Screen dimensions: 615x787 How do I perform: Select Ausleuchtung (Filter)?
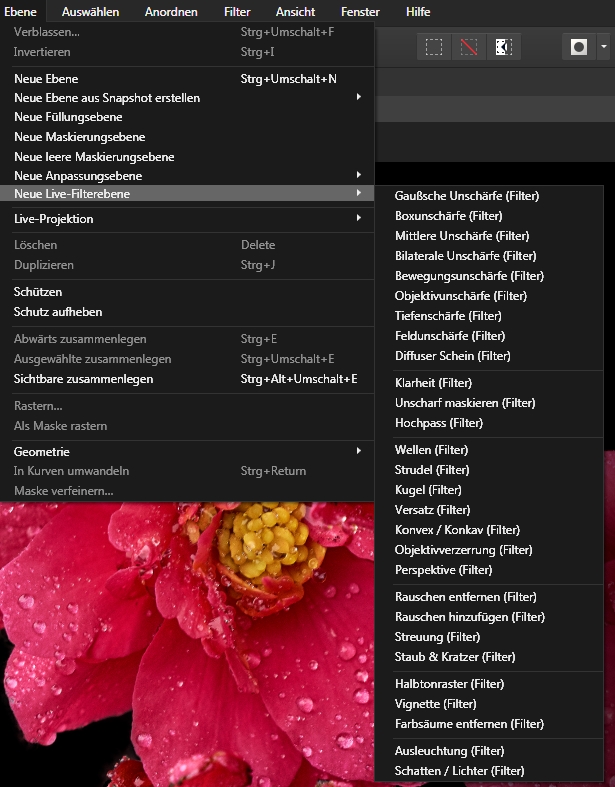489,751
